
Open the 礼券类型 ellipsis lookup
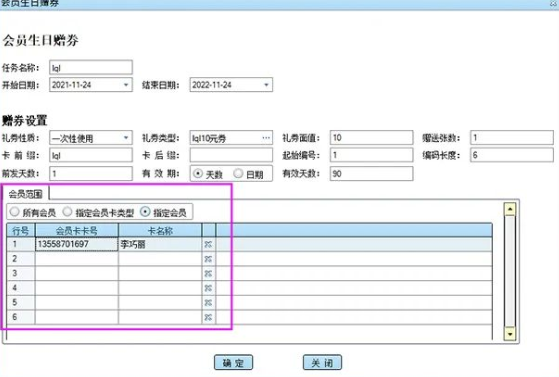tap(266, 138)
